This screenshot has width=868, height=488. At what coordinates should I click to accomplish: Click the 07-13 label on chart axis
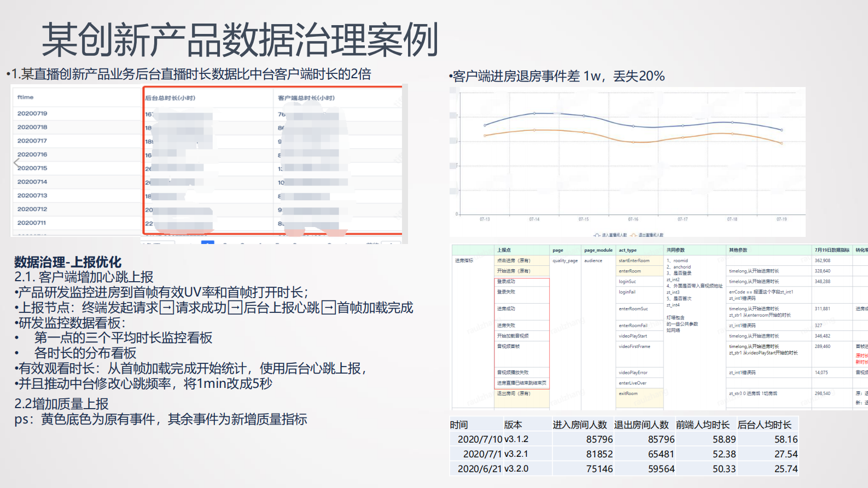tap(485, 219)
